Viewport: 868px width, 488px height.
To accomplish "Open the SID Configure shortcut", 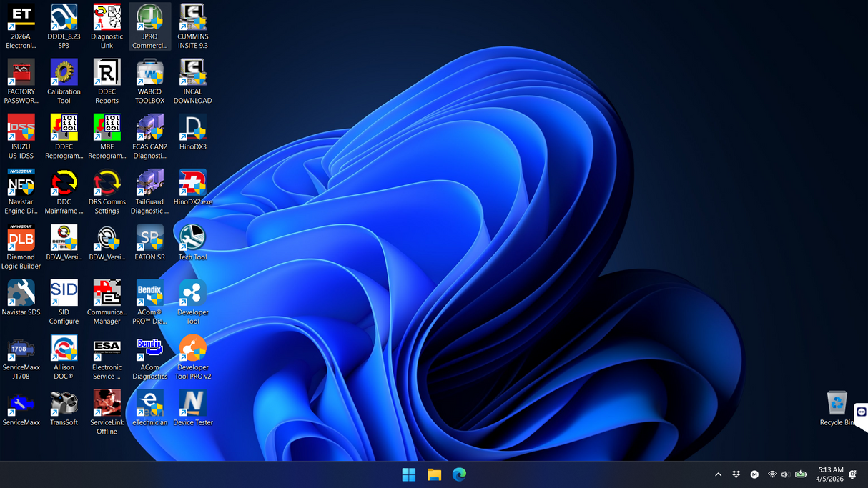I will (x=64, y=302).
